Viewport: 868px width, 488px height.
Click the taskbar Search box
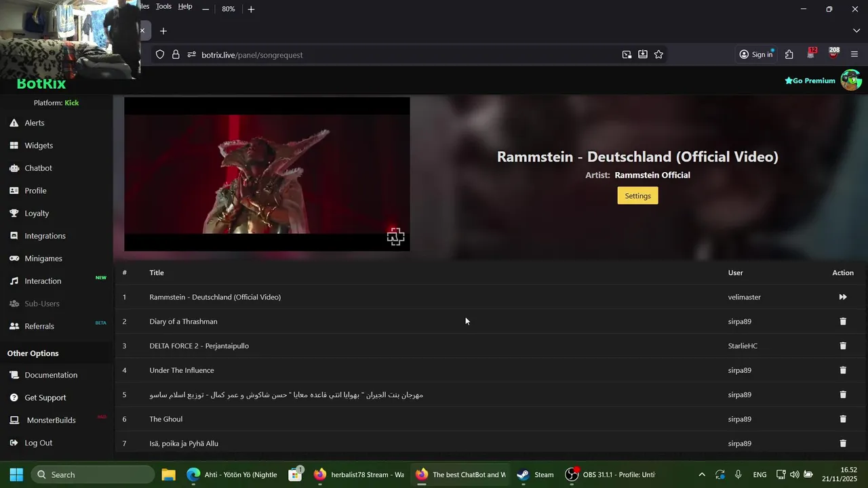[x=93, y=474]
